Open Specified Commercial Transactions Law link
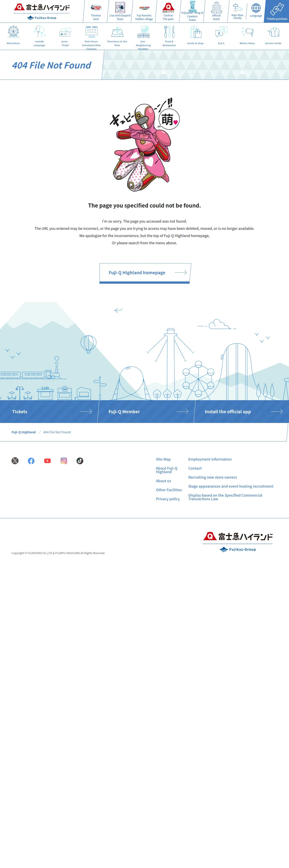The height and width of the screenshot is (868, 289). [x=225, y=497]
